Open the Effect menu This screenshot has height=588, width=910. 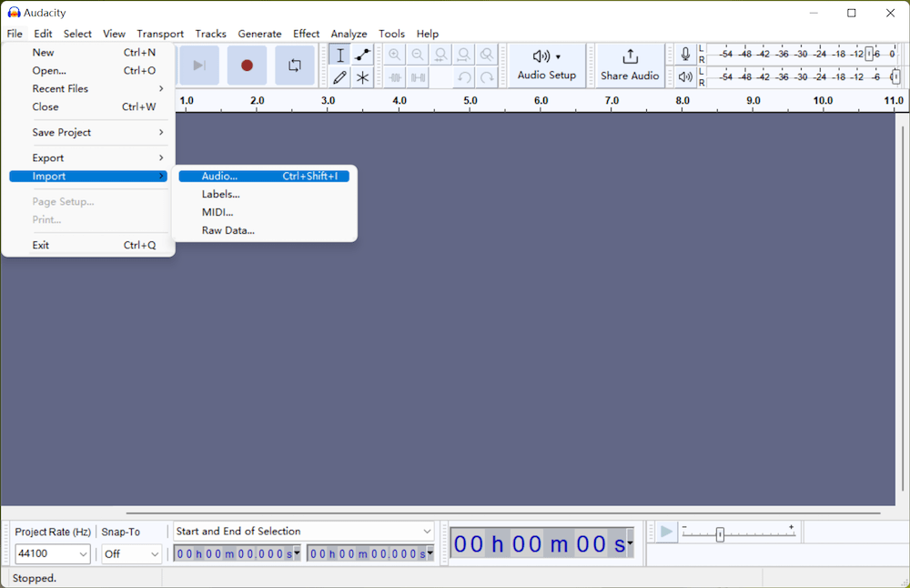click(306, 34)
